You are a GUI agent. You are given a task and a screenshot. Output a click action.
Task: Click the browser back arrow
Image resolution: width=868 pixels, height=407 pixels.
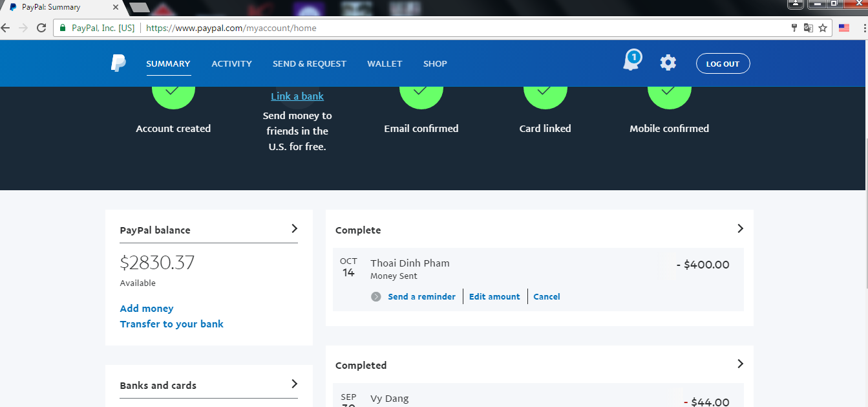pyautogui.click(x=6, y=28)
